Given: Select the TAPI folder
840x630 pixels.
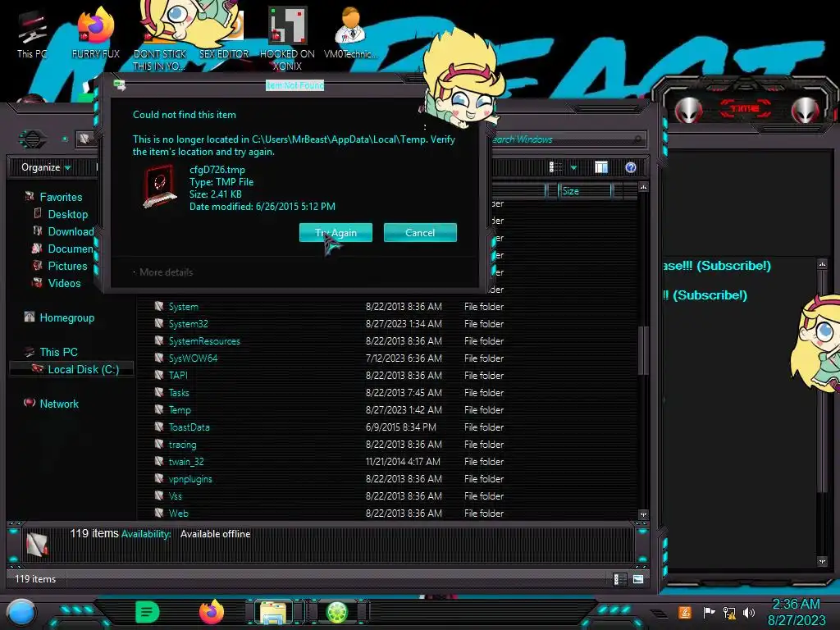Looking at the screenshot, I should click(x=178, y=376).
